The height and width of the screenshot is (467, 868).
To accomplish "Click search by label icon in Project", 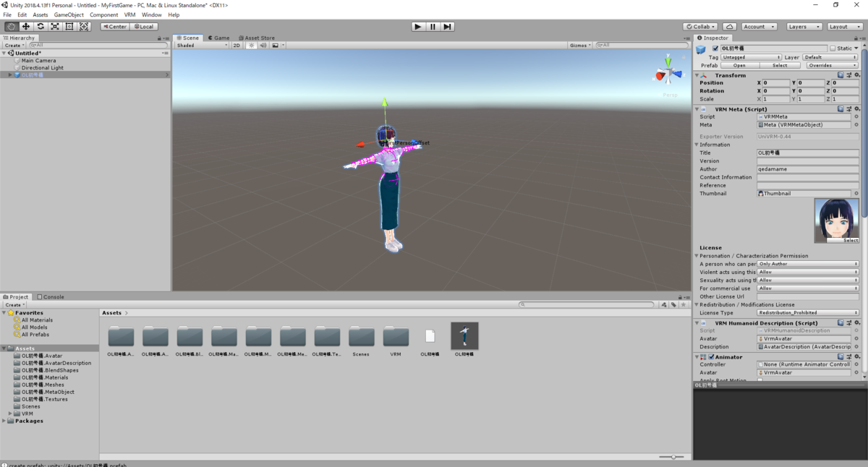I will [674, 305].
